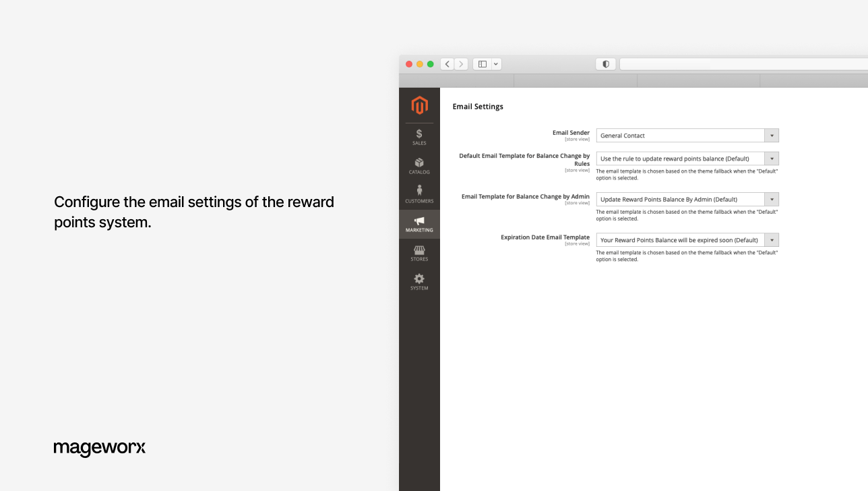The width and height of the screenshot is (868, 491).
Task: Open the Expiration Date Email Template dropdown
Action: coord(771,239)
